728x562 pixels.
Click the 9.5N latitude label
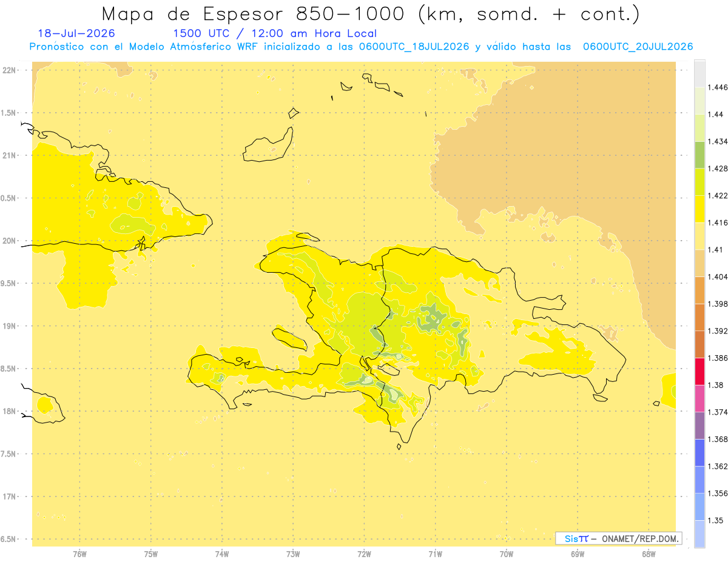tap(8, 283)
